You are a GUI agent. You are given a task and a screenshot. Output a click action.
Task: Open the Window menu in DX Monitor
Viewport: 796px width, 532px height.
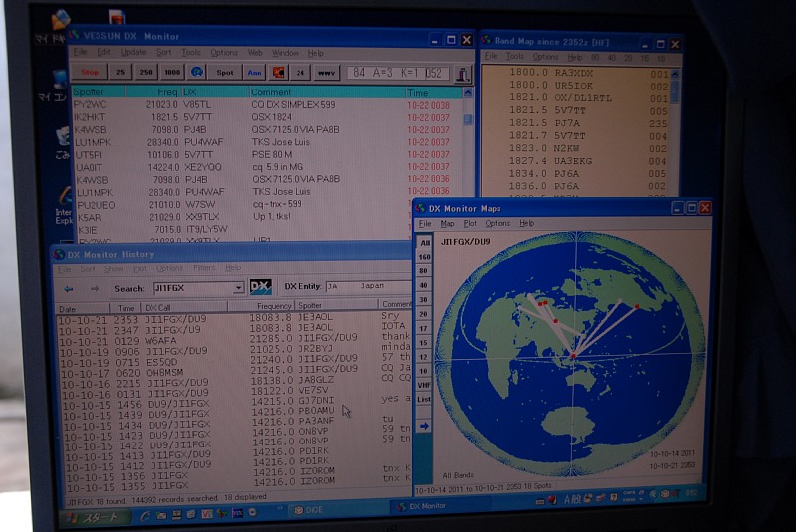coord(285,53)
